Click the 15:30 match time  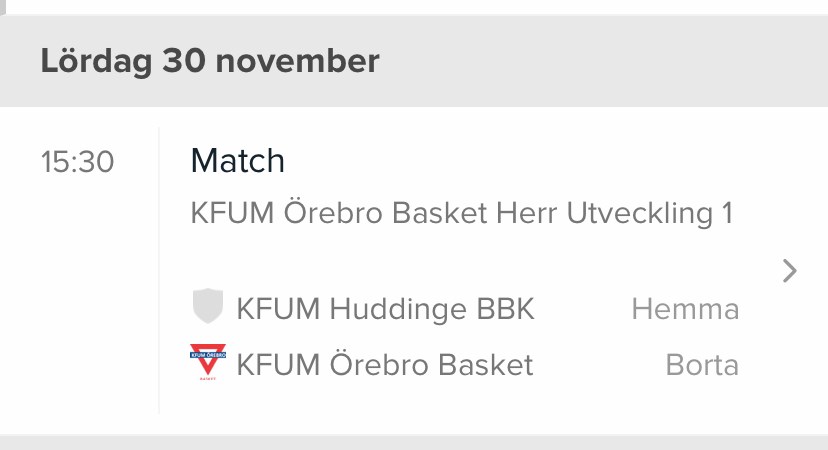(77, 161)
